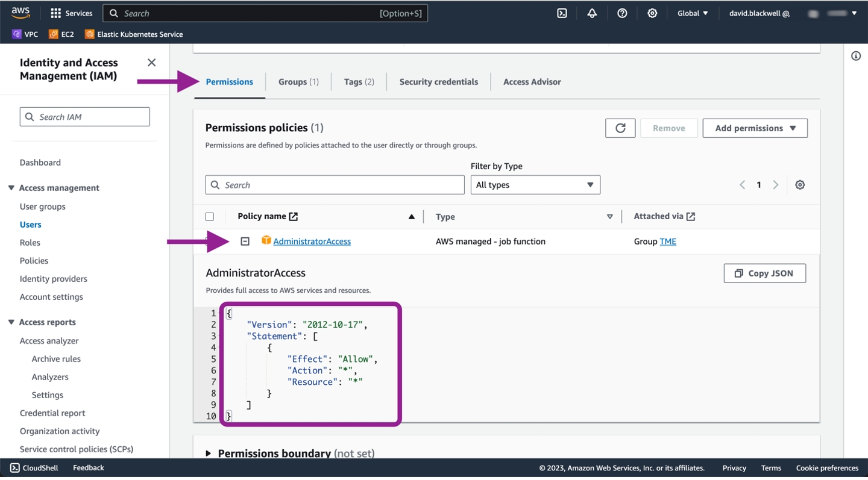
Task: Open the settings gear in top bar
Action: (x=652, y=13)
